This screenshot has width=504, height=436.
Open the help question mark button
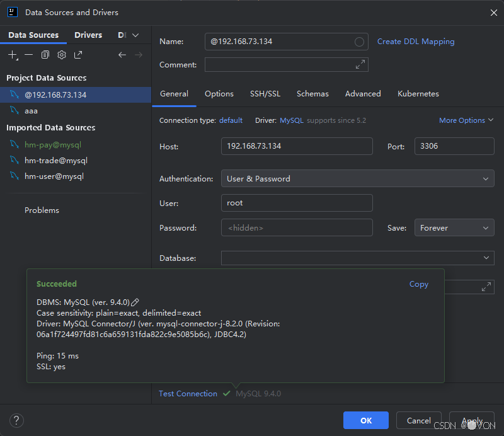[16, 421]
